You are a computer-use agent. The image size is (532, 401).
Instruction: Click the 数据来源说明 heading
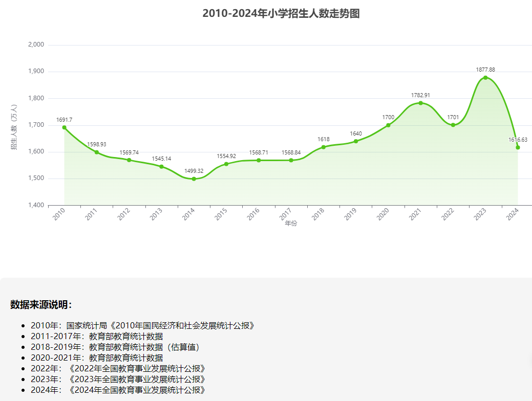tap(41, 305)
